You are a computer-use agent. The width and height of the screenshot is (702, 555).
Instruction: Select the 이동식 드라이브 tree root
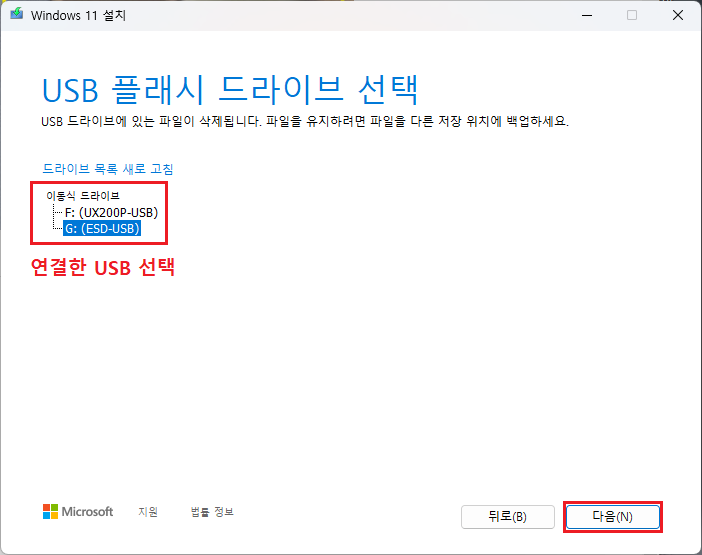[x=83, y=196]
